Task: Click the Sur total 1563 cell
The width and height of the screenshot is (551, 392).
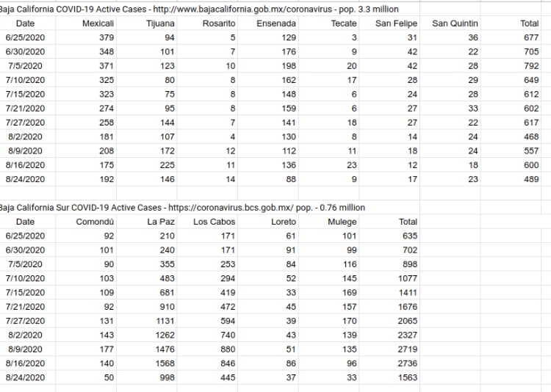Action: (389, 377)
